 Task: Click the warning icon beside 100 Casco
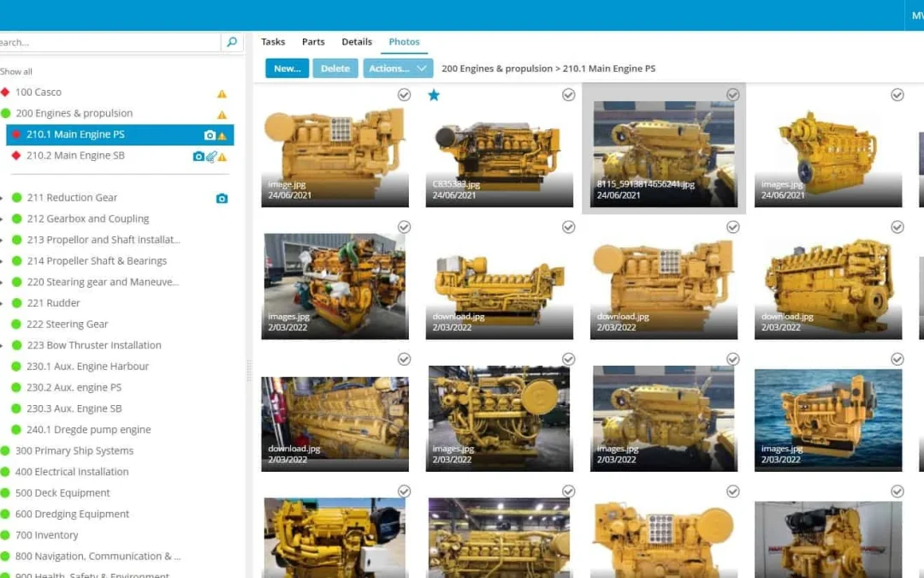click(222, 93)
